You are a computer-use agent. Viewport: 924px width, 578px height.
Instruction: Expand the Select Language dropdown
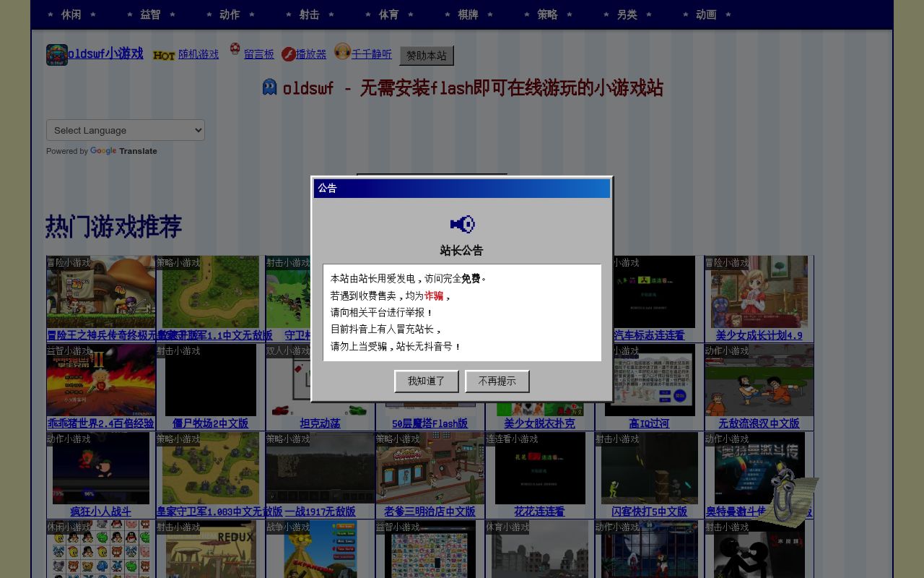tap(126, 130)
